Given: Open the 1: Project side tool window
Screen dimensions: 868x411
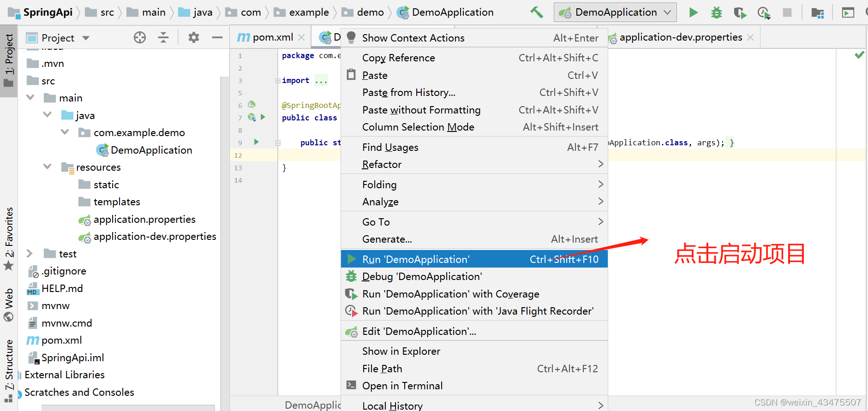Looking at the screenshot, I should [9, 61].
